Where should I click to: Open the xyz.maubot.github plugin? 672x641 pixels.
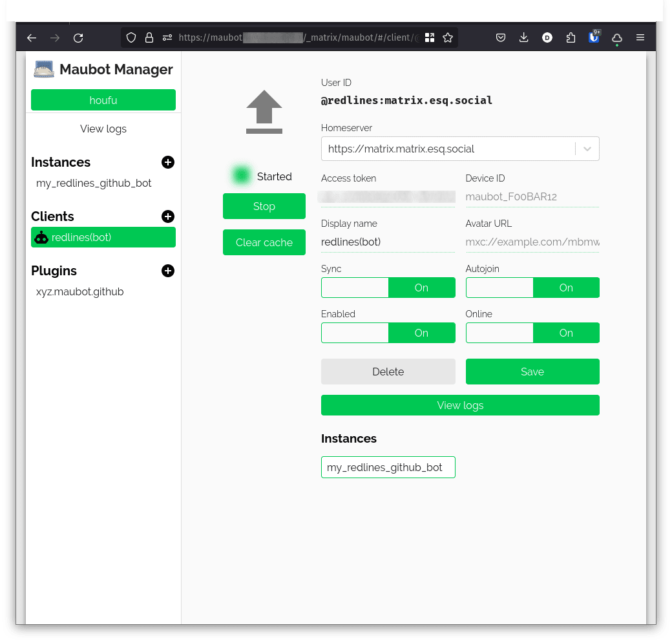pos(79,292)
